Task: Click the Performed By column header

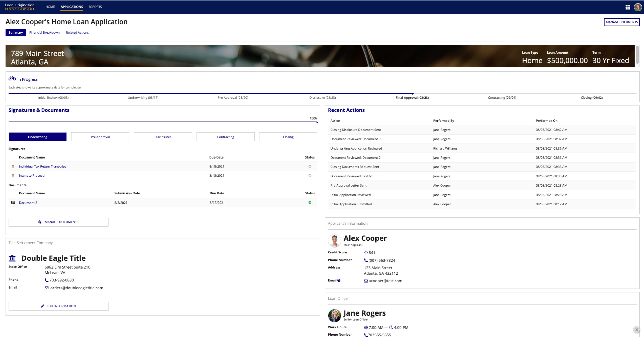Action: [x=443, y=121]
